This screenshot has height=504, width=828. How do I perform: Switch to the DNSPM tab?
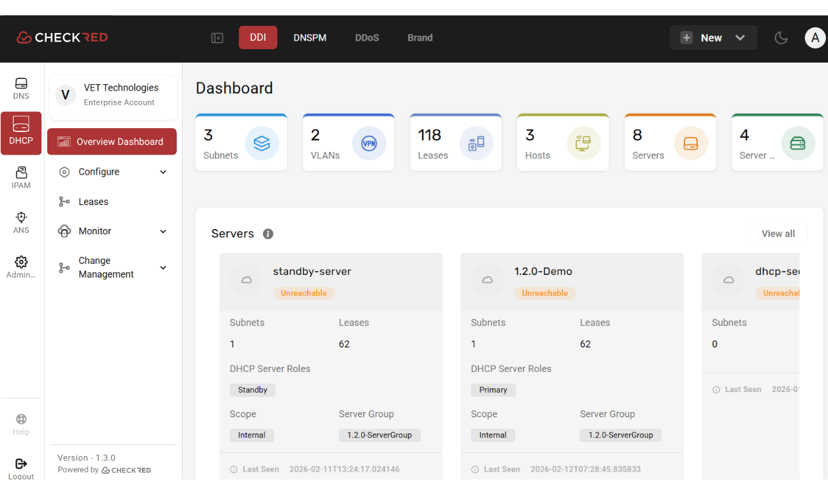[x=309, y=38]
